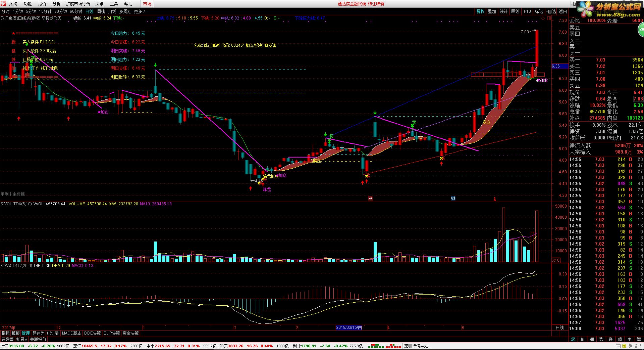Switch to the 5分钟 period

(31, 11)
